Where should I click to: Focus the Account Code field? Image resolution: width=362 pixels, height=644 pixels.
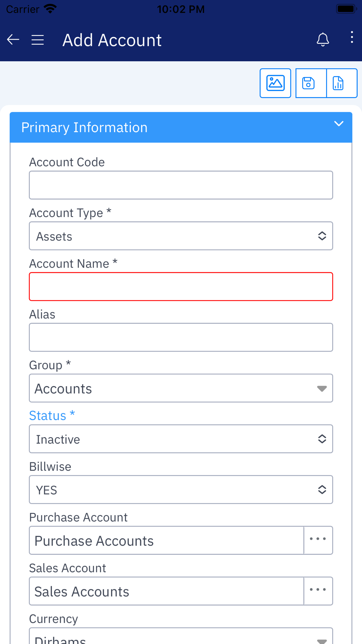pyautogui.click(x=181, y=185)
